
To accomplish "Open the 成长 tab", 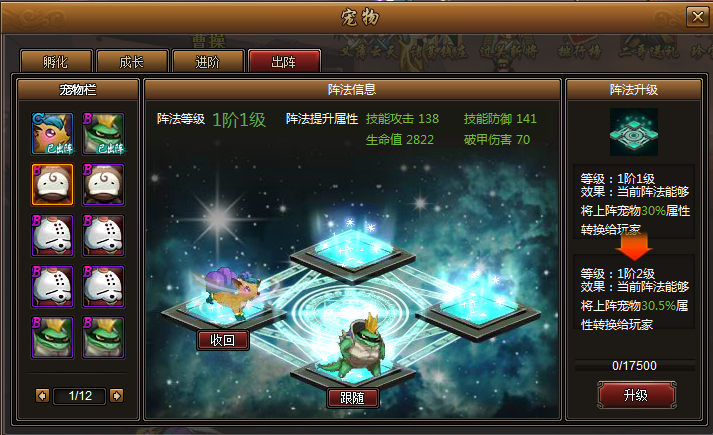I will (132, 61).
